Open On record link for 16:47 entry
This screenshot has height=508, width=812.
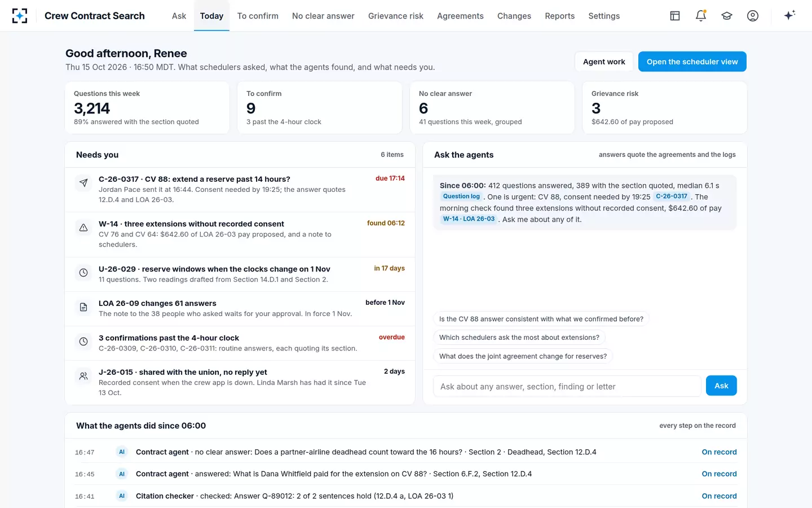pyautogui.click(x=719, y=452)
